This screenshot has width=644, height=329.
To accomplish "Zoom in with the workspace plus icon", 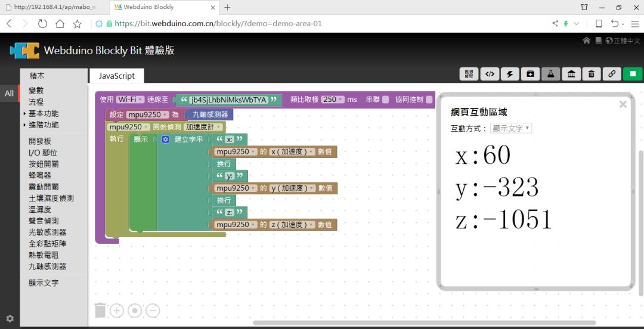I will [x=117, y=311].
